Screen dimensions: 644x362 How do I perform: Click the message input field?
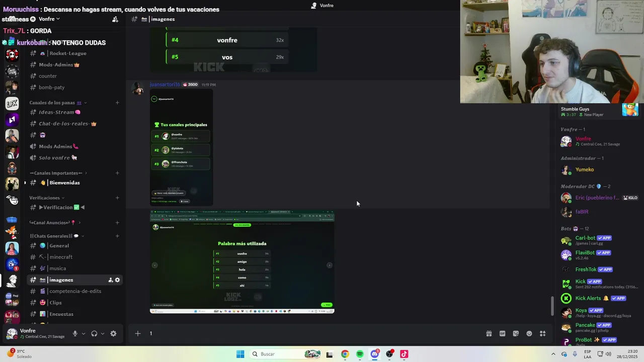[312, 333]
